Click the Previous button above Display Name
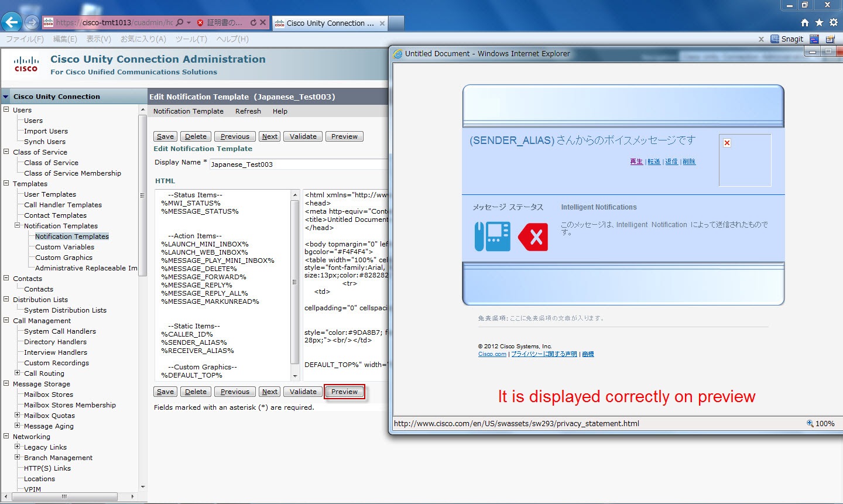 click(x=235, y=136)
